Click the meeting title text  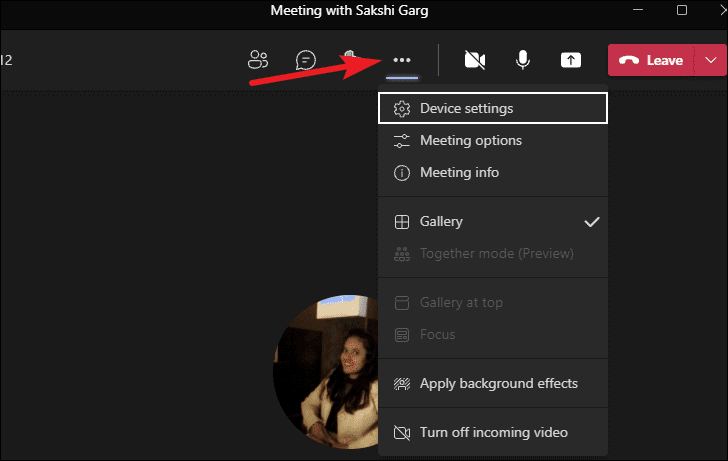pyautogui.click(x=349, y=10)
